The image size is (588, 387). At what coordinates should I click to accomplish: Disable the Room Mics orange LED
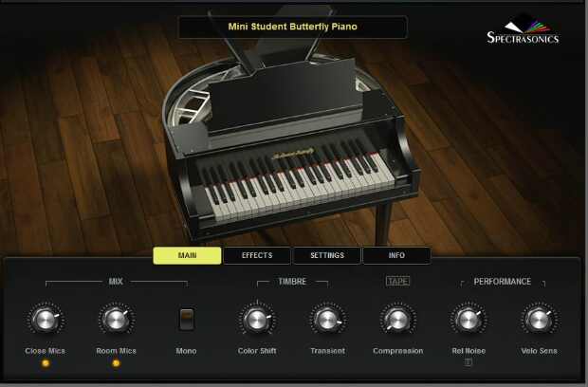coord(116,363)
